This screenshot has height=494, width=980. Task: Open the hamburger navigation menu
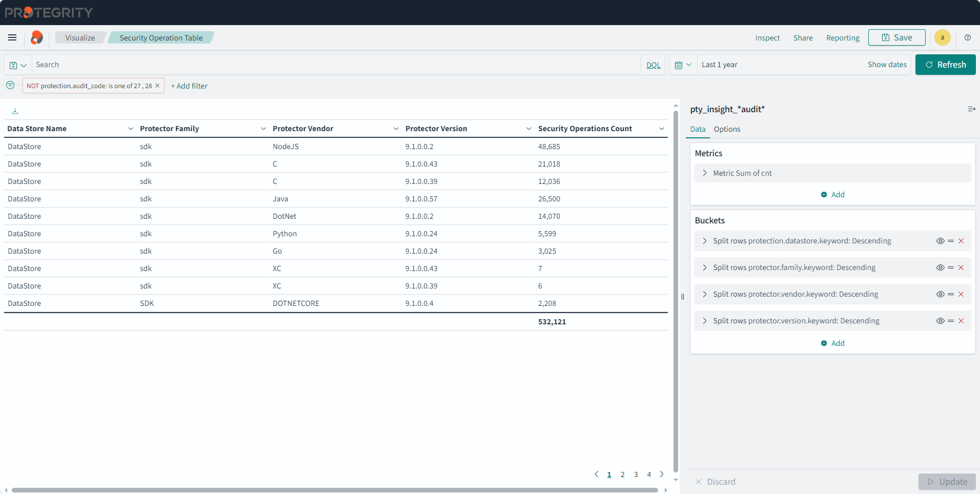point(12,37)
